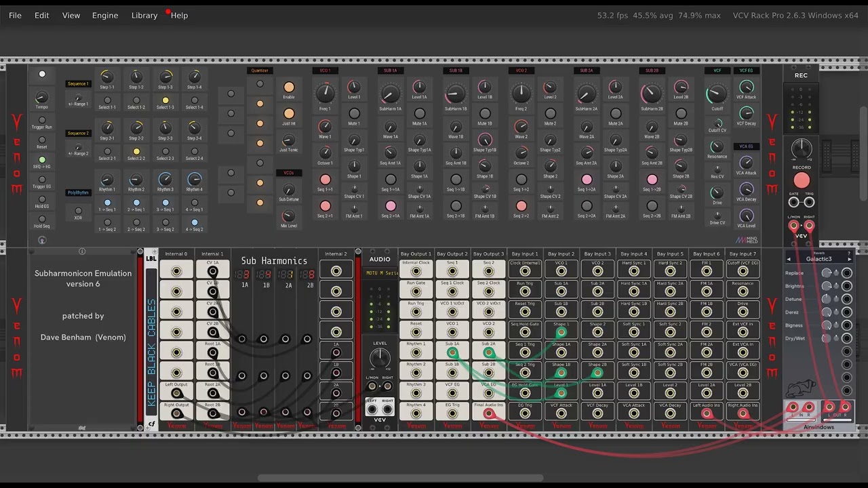Click the Internal Clock output jack
This screenshot has width=868, height=488.
pos(416,270)
